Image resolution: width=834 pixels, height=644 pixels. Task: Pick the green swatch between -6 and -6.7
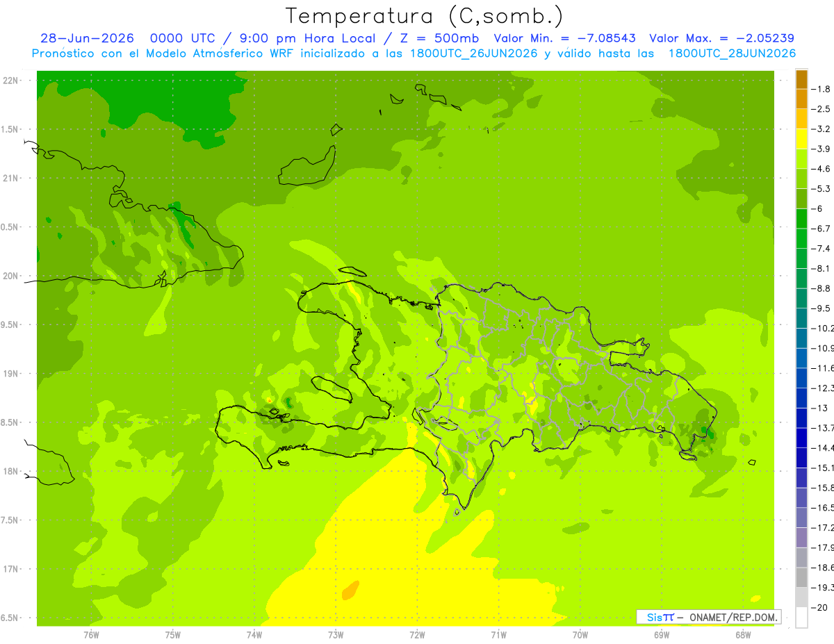coord(801,219)
